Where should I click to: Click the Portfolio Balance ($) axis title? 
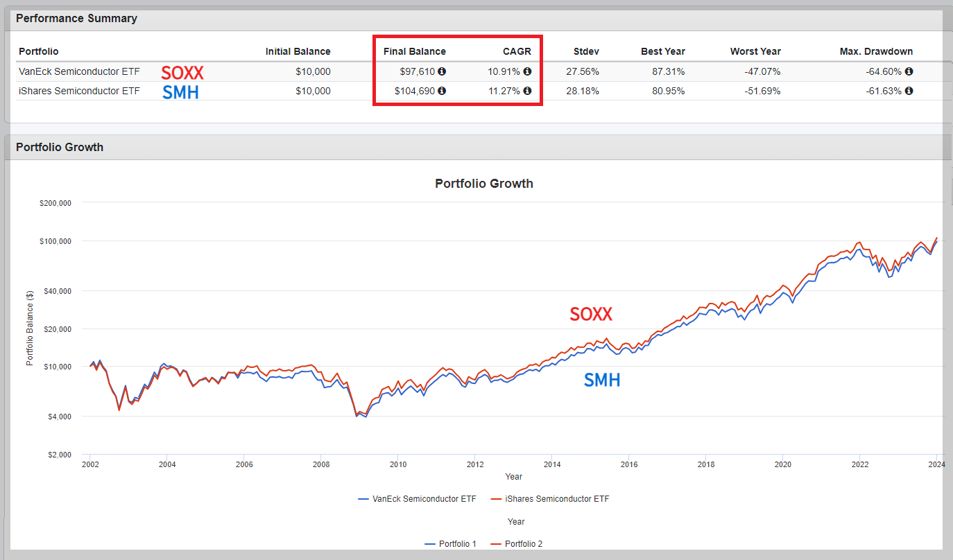pos(30,329)
